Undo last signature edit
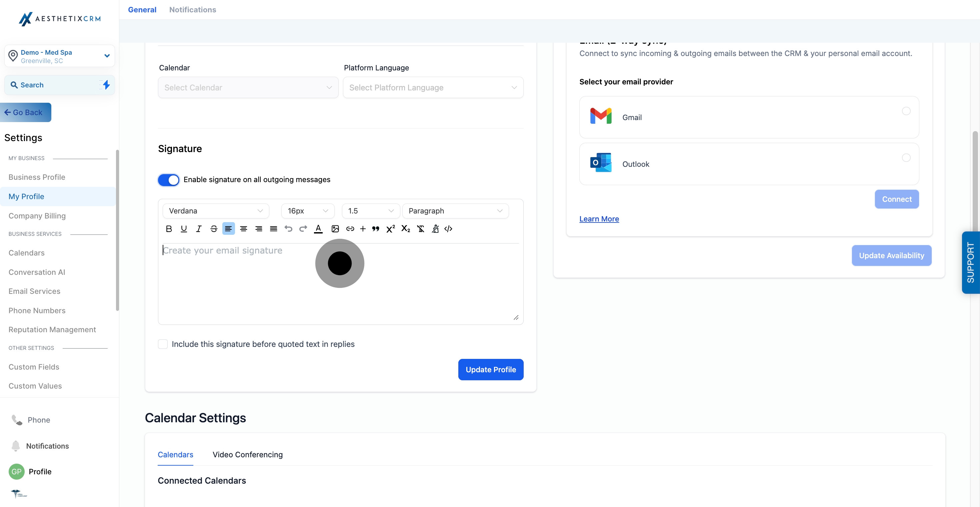This screenshot has width=980, height=507. 288,229
